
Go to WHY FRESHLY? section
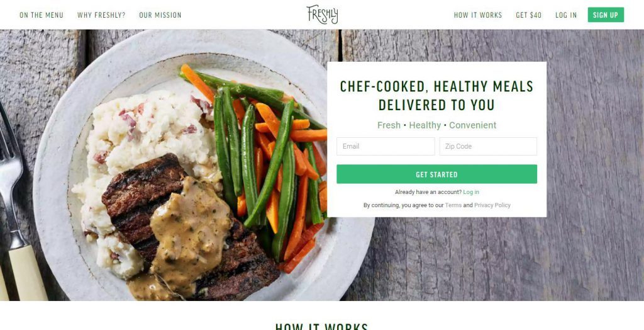101,15
